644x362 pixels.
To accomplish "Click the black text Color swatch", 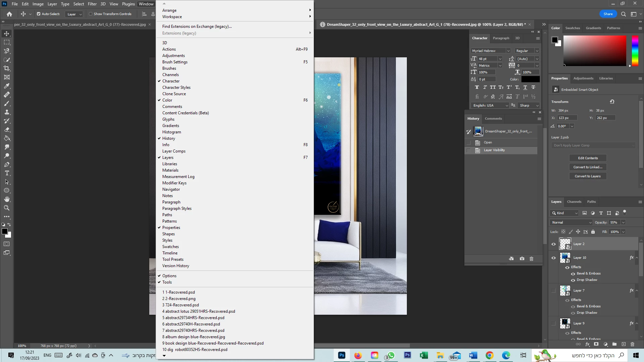I will tap(530, 79).
